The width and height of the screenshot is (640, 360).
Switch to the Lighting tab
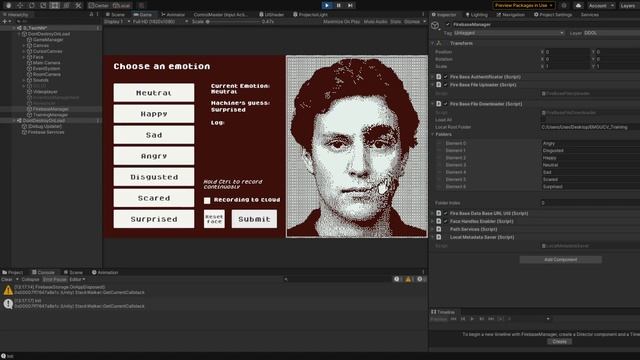pos(476,14)
